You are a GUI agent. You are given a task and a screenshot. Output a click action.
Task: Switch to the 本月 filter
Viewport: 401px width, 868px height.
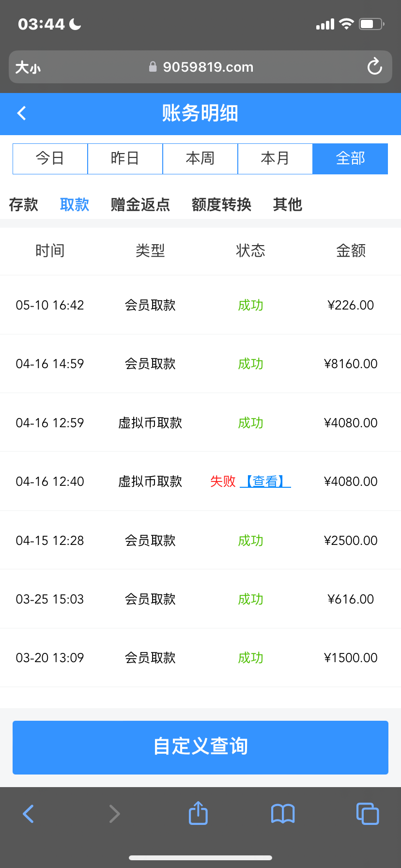click(275, 158)
